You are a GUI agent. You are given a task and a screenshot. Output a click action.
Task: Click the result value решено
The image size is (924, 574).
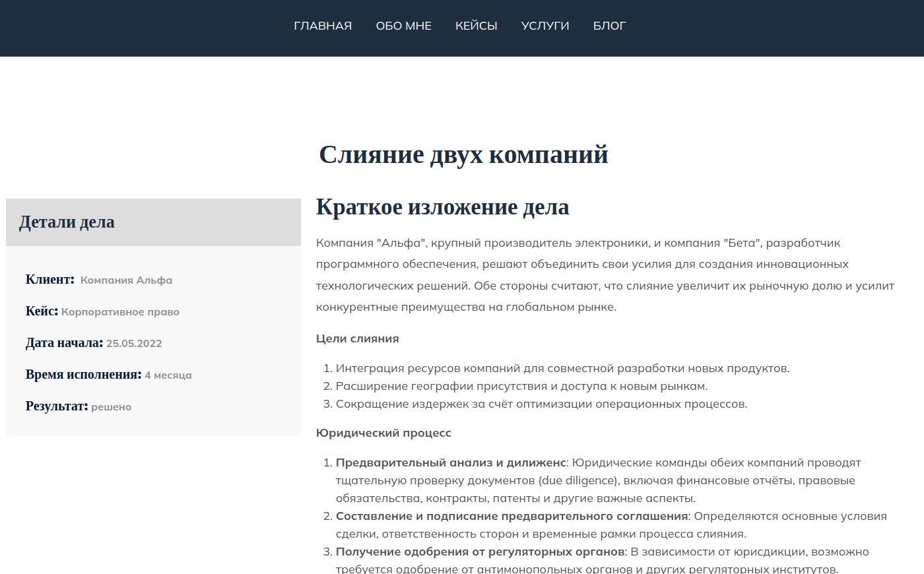point(112,407)
